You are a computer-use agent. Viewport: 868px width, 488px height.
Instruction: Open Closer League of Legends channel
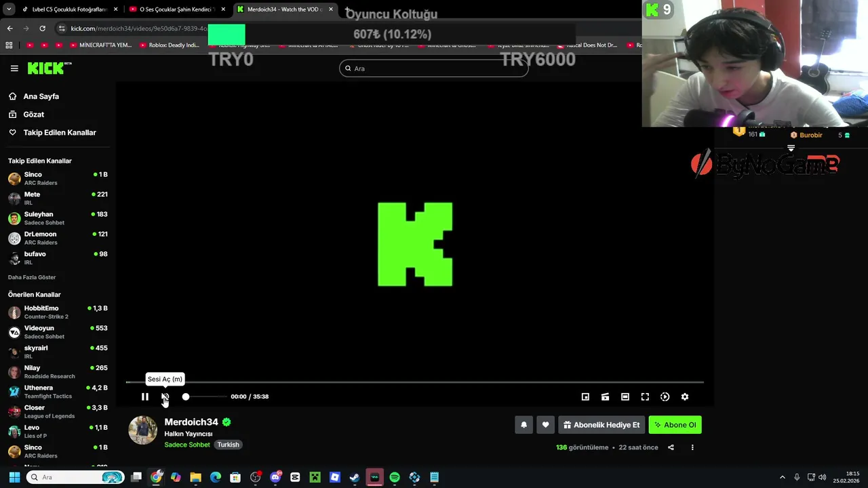pyautogui.click(x=58, y=411)
